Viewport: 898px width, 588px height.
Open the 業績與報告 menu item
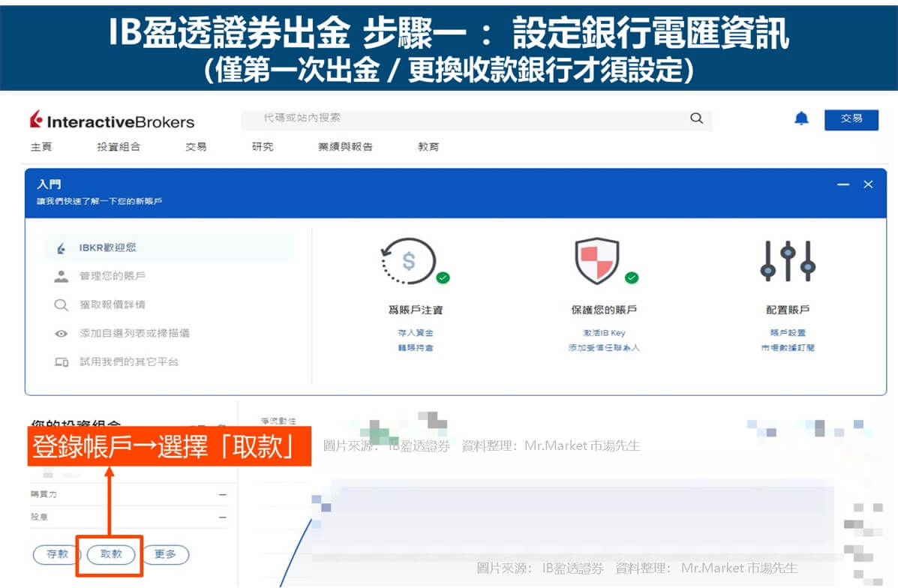click(345, 147)
